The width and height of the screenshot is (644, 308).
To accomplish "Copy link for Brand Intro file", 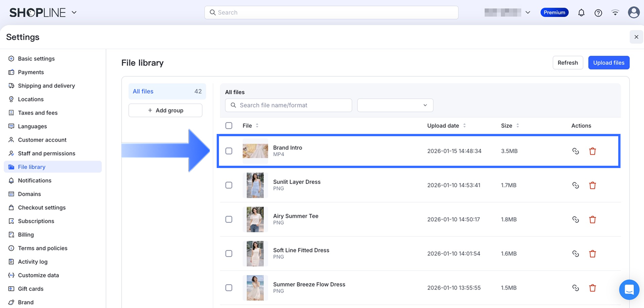I will 575,151.
